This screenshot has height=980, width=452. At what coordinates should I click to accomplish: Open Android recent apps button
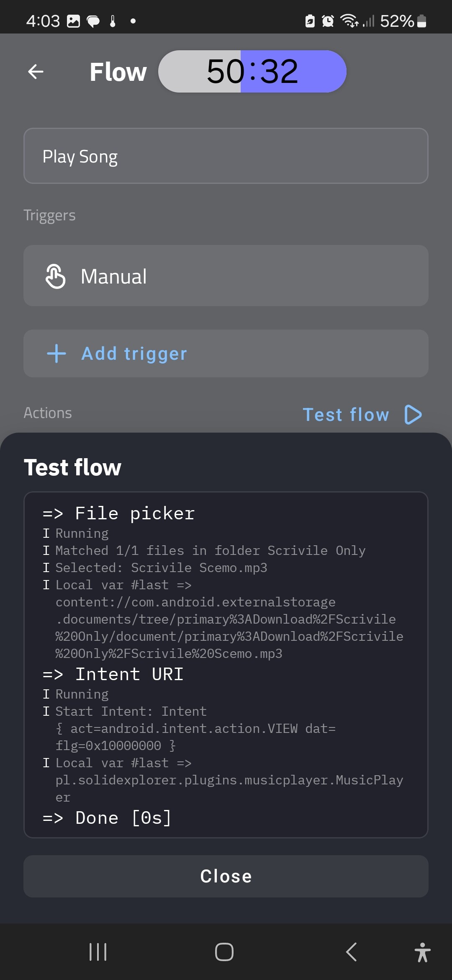[x=98, y=952]
